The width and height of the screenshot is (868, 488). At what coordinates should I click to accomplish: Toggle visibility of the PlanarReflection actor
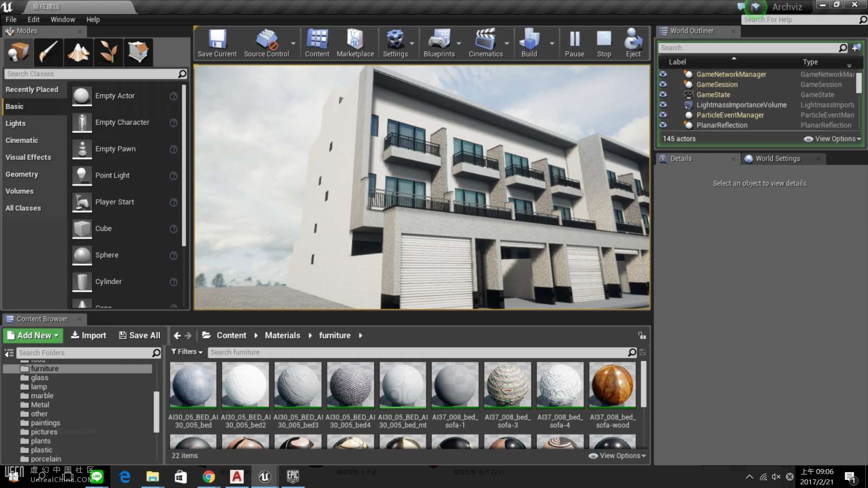[x=663, y=125]
